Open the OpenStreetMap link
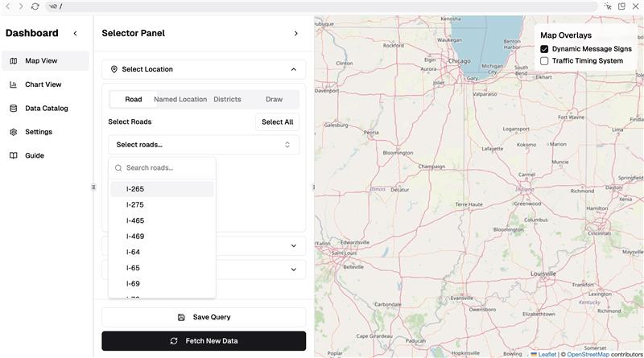This screenshot has width=644, height=358. point(588,354)
